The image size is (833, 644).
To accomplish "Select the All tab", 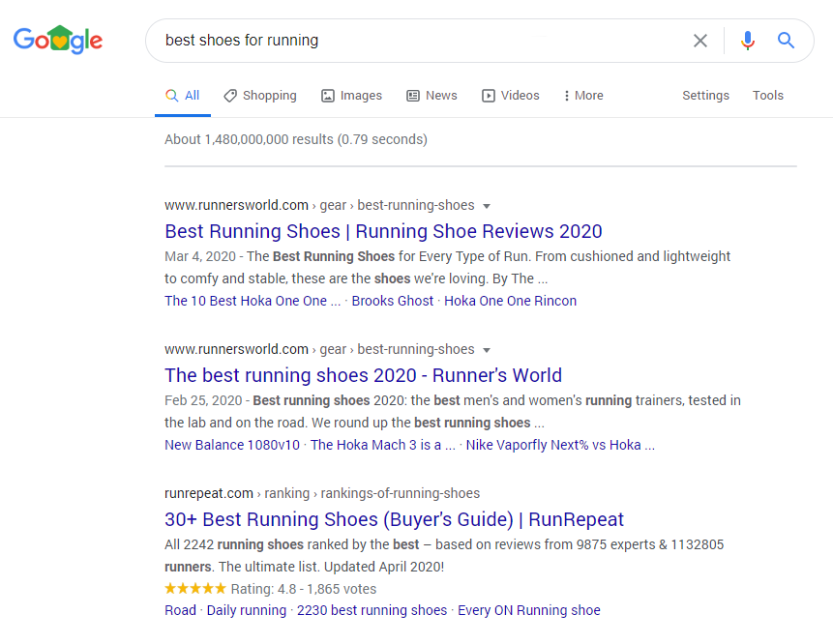I will coord(183,96).
